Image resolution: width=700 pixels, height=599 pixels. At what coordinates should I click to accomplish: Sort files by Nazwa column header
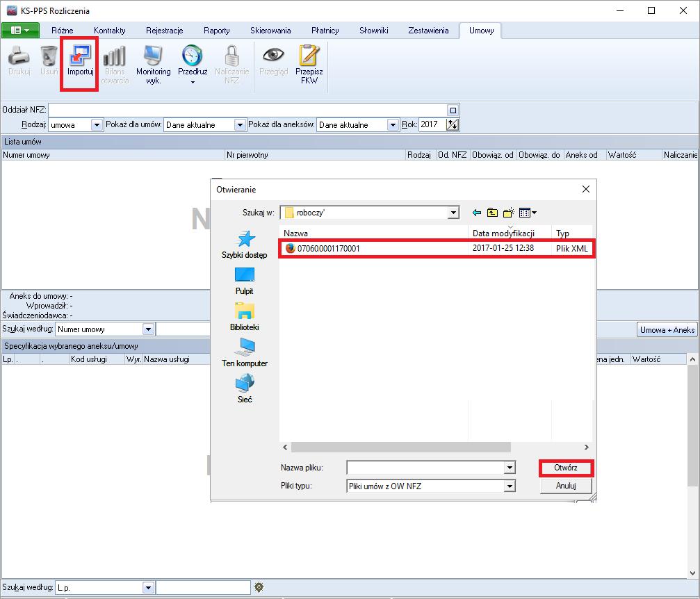(374, 233)
